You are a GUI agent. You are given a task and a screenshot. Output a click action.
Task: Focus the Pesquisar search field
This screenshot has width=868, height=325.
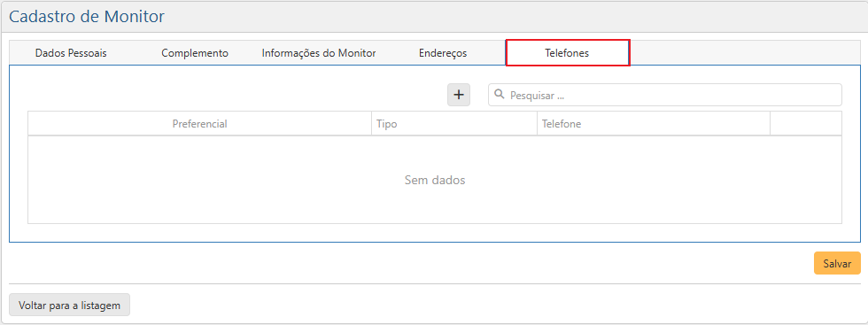(x=665, y=95)
